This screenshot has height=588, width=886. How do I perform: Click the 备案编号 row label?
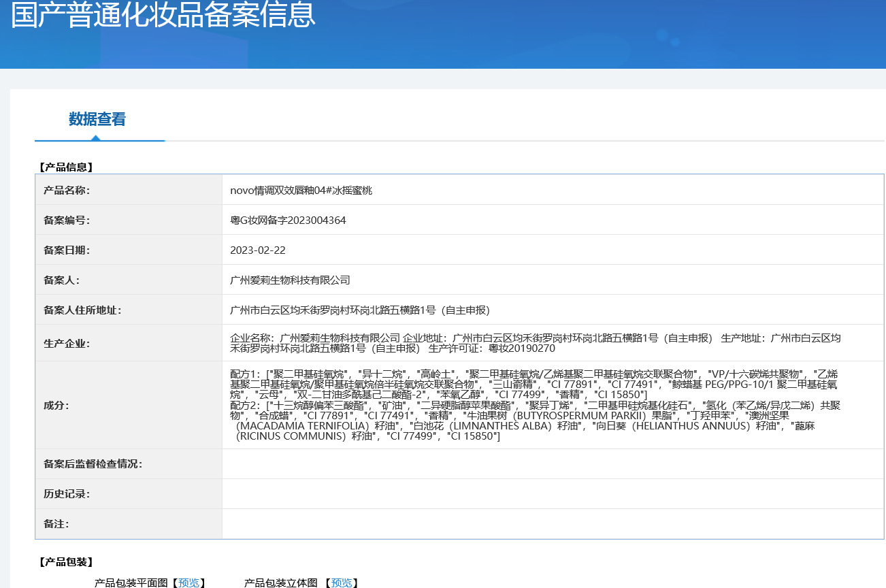pos(67,220)
